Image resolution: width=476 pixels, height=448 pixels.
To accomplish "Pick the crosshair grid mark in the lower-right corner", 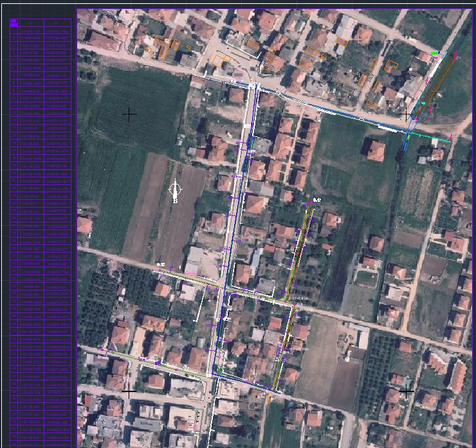I will coord(406,390).
